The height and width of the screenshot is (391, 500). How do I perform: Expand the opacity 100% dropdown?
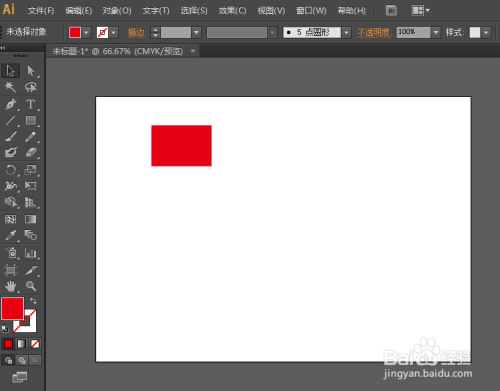[x=435, y=33]
